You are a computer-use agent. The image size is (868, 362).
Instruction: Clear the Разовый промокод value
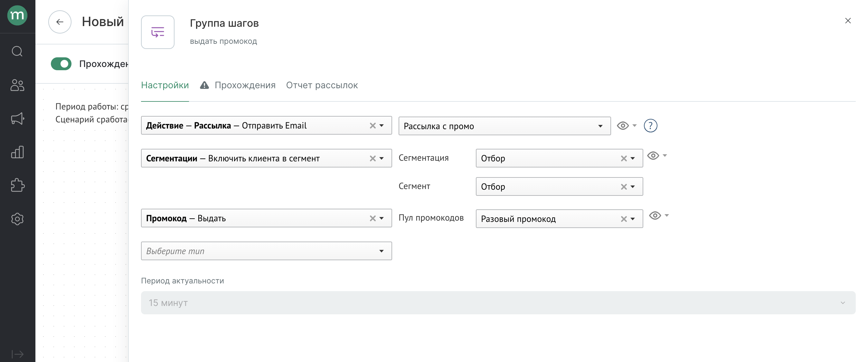(624, 219)
